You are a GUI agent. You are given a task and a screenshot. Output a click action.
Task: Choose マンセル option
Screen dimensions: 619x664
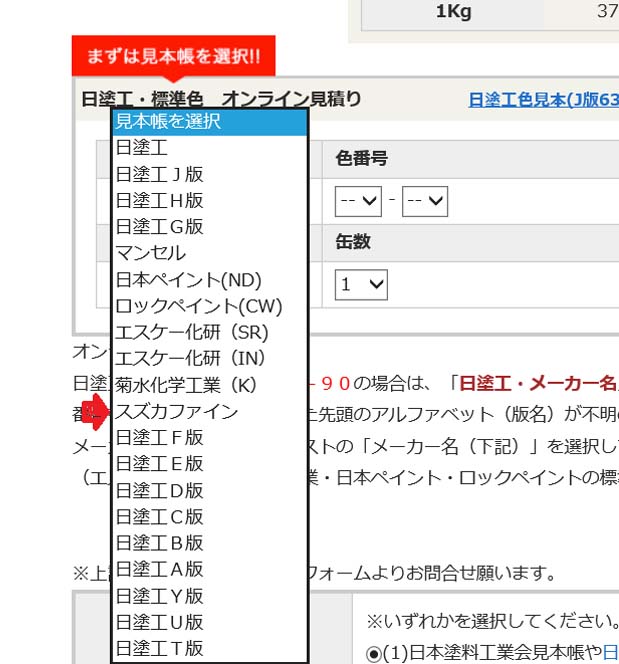point(210,253)
